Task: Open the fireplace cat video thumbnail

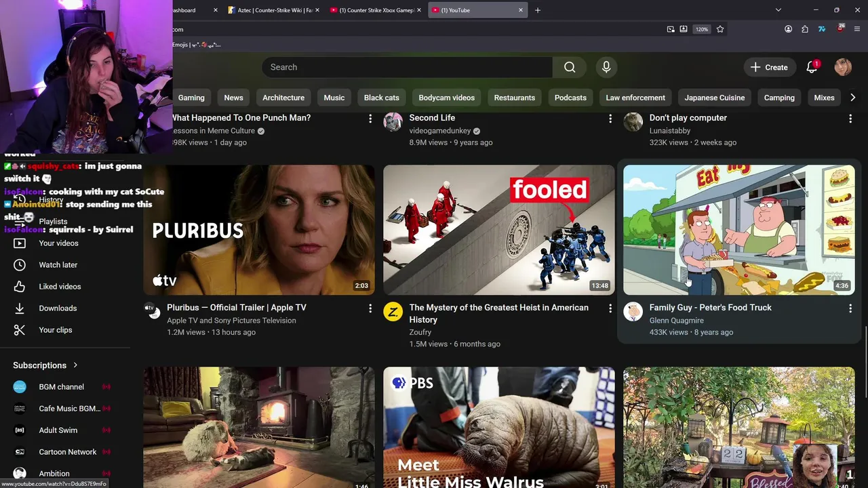Action: pyautogui.click(x=259, y=428)
